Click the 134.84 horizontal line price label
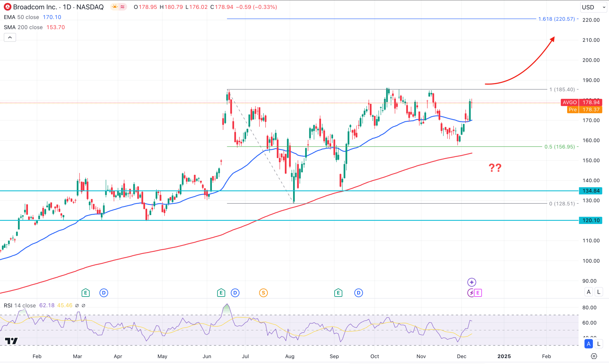This screenshot has height=364, width=609. tap(591, 191)
